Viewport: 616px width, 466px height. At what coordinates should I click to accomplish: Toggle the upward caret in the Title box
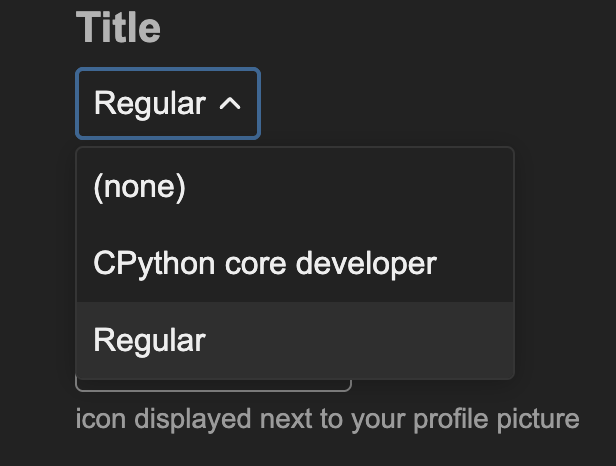pyautogui.click(x=229, y=103)
